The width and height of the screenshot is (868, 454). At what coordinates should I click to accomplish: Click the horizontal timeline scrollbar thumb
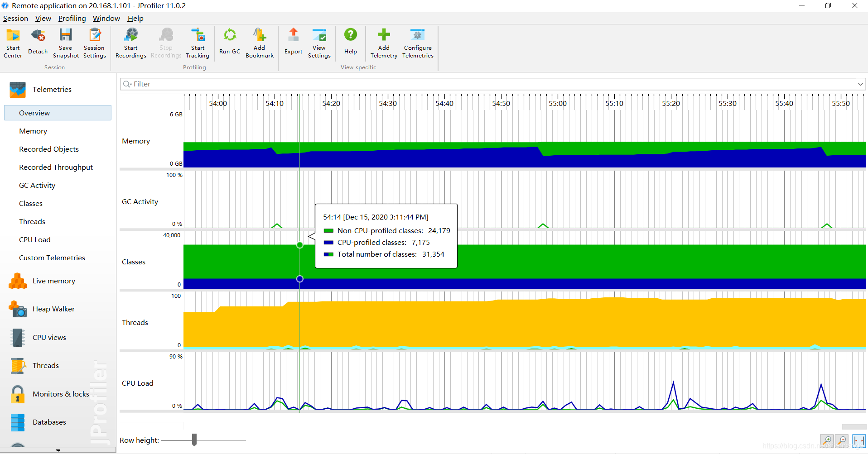pyautogui.click(x=854, y=427)
